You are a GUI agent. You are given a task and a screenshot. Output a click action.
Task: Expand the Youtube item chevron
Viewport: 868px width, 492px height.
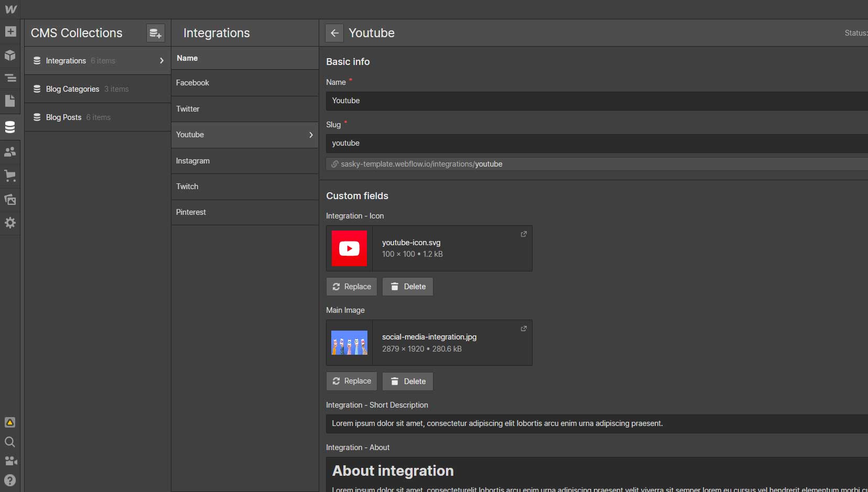(311, 135)
